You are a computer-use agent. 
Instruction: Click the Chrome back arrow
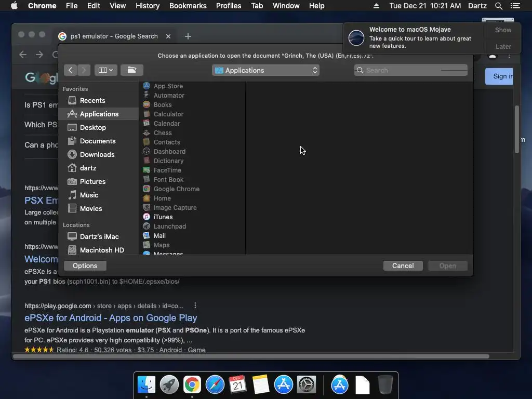point(23,54)
